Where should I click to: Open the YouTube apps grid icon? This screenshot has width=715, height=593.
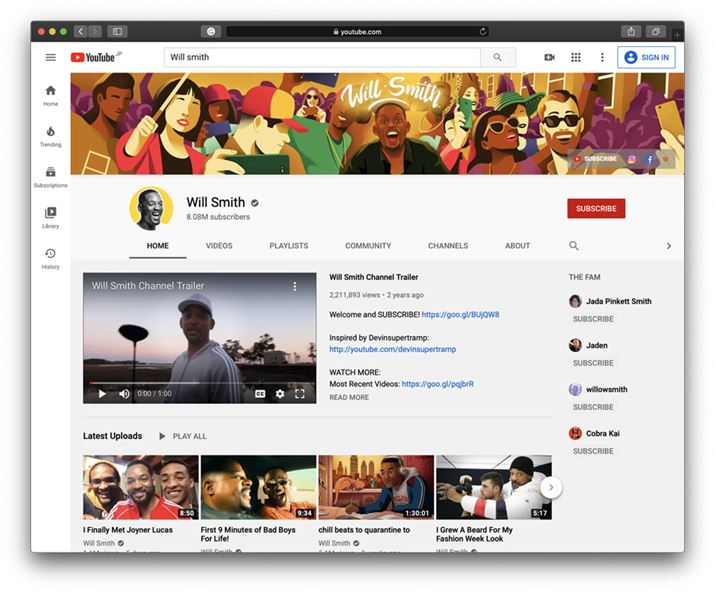pos(576,57)
